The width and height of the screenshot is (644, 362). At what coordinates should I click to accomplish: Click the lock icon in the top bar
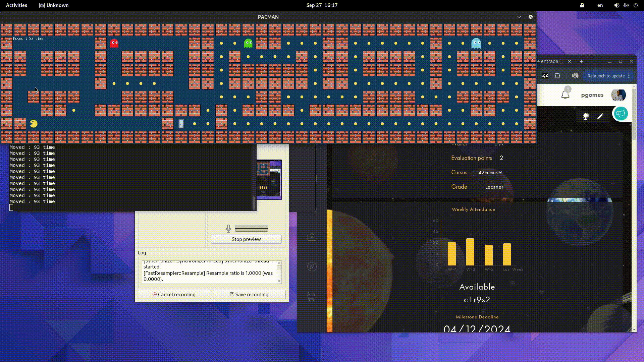(582, 5)
